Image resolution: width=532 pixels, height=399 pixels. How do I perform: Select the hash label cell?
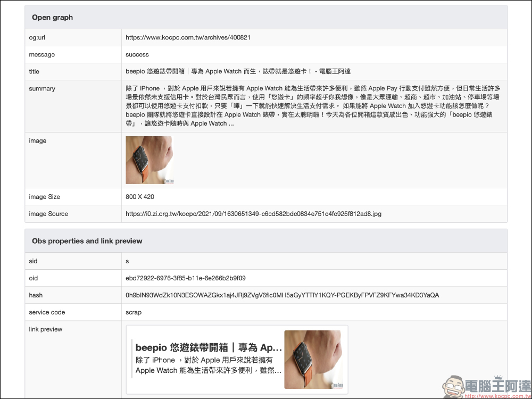(73, 295)
